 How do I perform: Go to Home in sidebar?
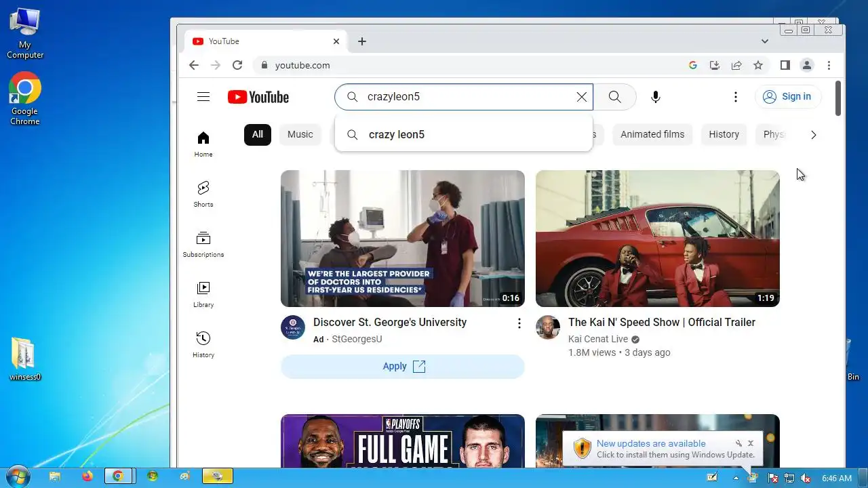point(203,144)
